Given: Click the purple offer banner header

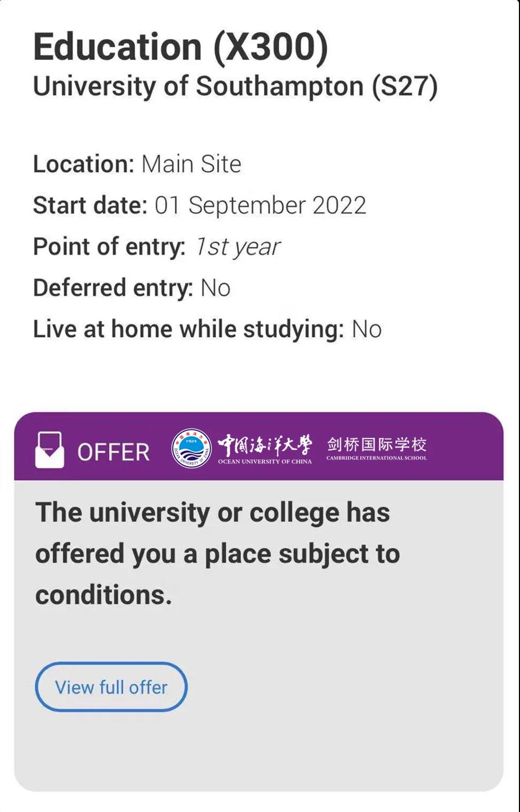Looking at the screenshot, I should tap(258, 447).
